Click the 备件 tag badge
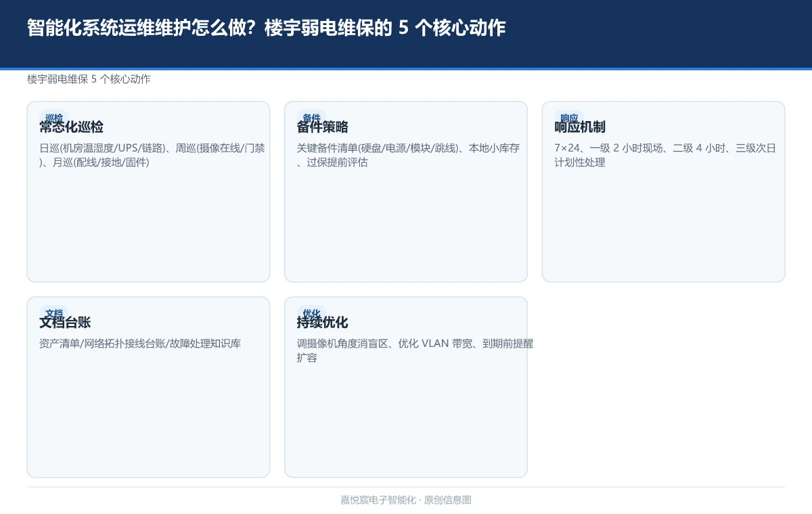This screenshot has height=514, width=812. tap(311, 118)
